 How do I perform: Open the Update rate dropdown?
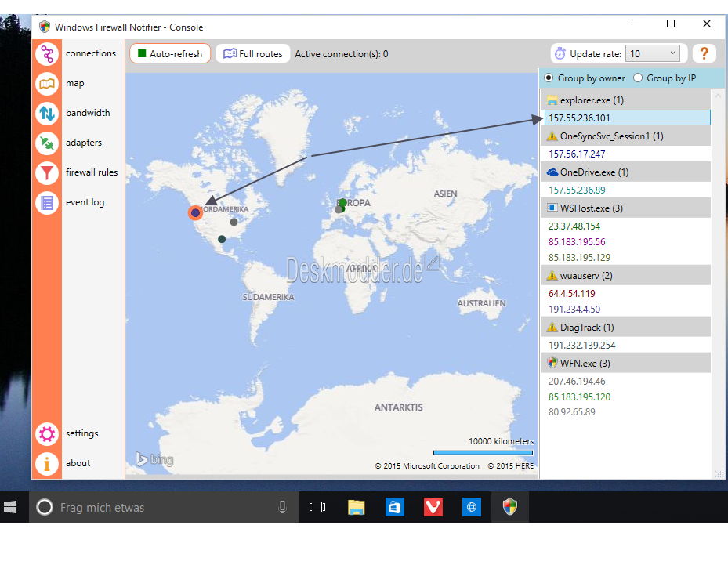654,54
